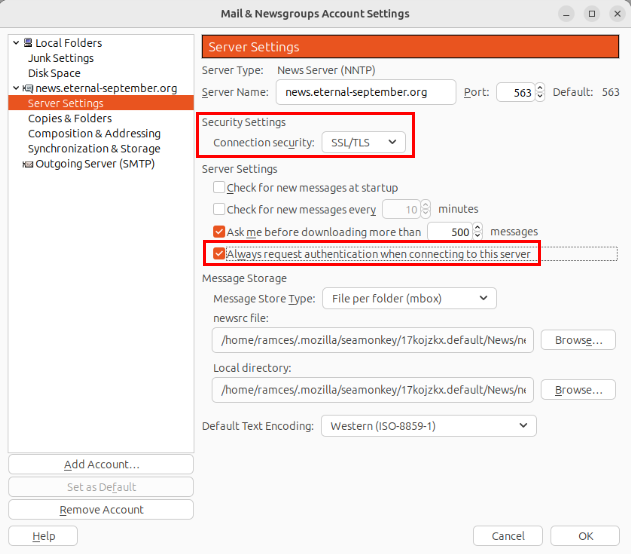This screenshot has height=554, width=631.
Task: Confirm settings with the OK button
Action: coord(585,536)
